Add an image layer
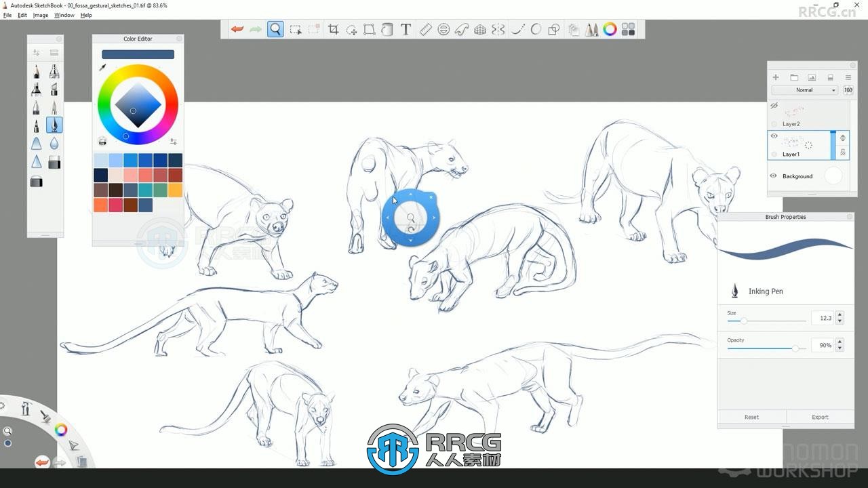Image resolution: width=868 pixels, height=488 pixels. (x=812, y=78)
